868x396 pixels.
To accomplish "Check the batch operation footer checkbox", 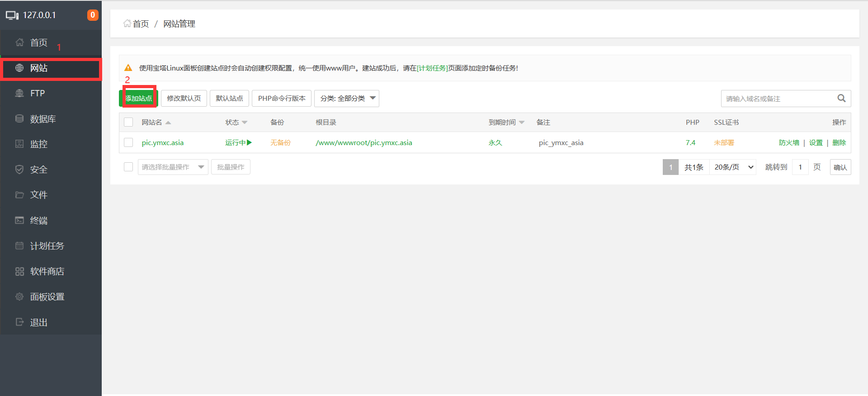I will 128,167.
